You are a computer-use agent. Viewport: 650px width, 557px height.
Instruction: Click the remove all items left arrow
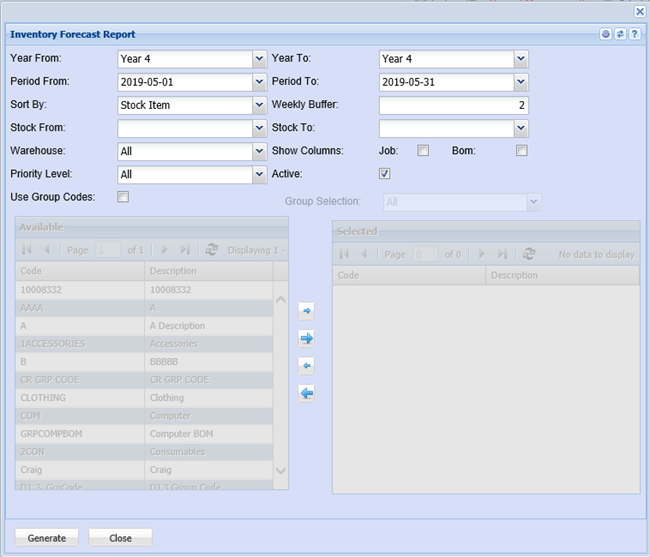307,393
